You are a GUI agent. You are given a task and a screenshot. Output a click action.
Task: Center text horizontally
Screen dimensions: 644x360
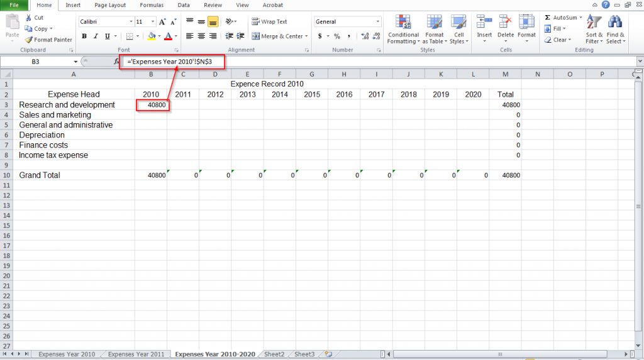(x=201, y=36)
